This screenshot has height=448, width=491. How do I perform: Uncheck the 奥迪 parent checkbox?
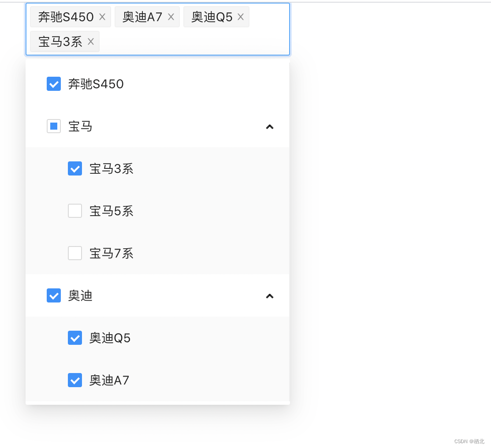(x=54, y=295)
